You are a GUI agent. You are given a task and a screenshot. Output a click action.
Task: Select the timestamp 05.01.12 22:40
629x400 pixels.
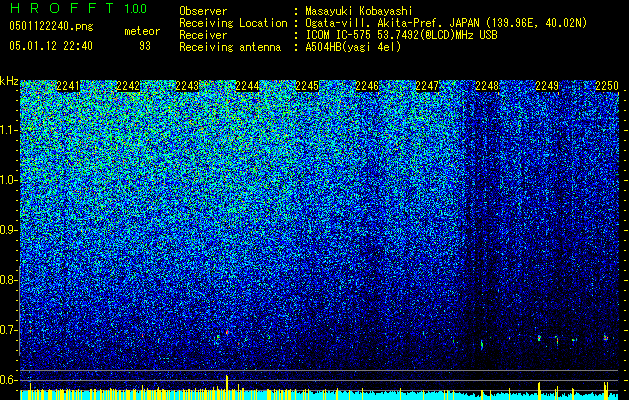coord(51,46)
